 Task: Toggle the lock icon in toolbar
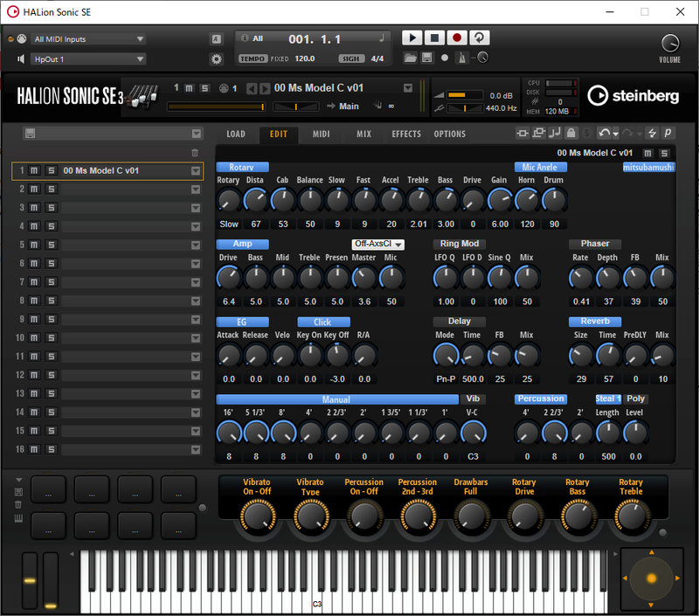tap(571, 133)
